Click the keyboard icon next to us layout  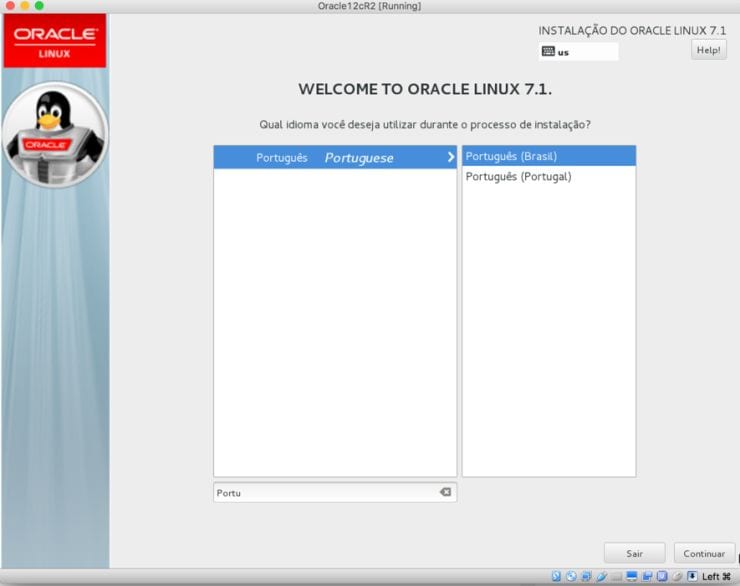point(548,51)
